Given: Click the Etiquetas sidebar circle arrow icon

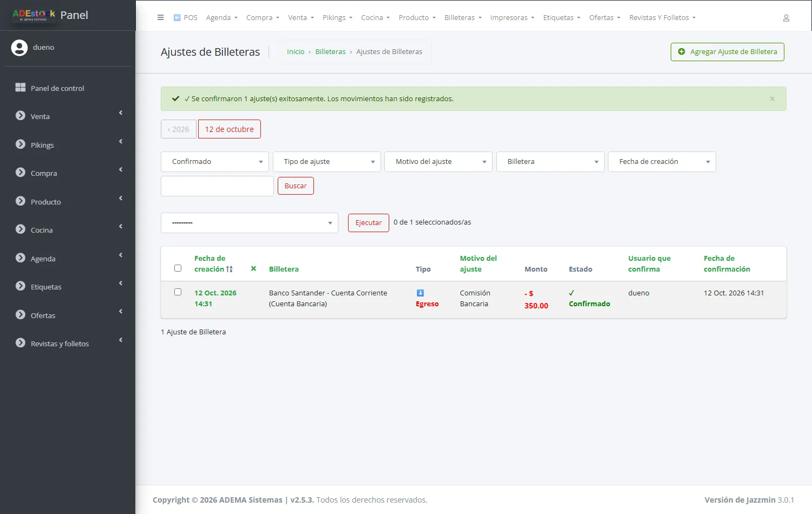Looking at the screenshot, I should pos(21,286).
